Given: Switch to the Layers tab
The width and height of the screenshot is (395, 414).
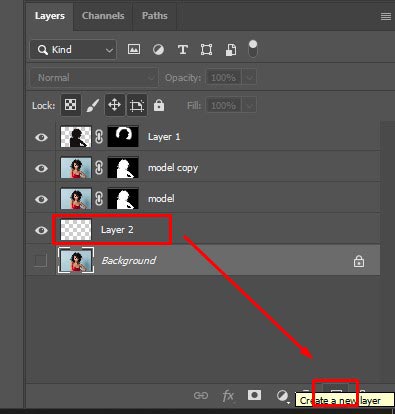Looking at the screenshot, I should [50, 16].
